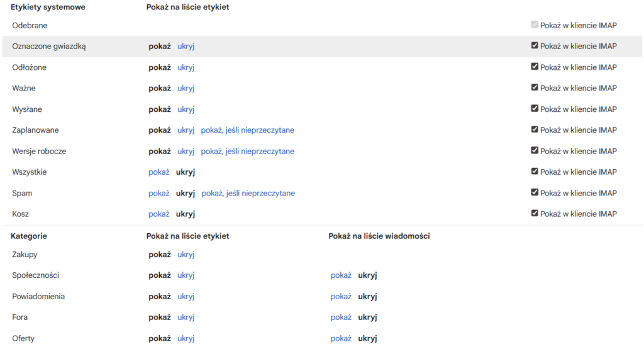Hide Powiadomienia in the label list
This screenshot has height=347, width=644.
coord(186,297)
